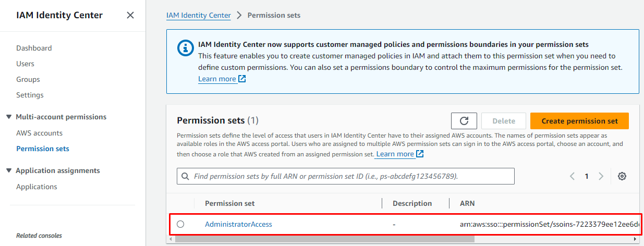The image size is (644, 246).
Task: Close the IAM Identity Center sidebar
Action: 130,15
